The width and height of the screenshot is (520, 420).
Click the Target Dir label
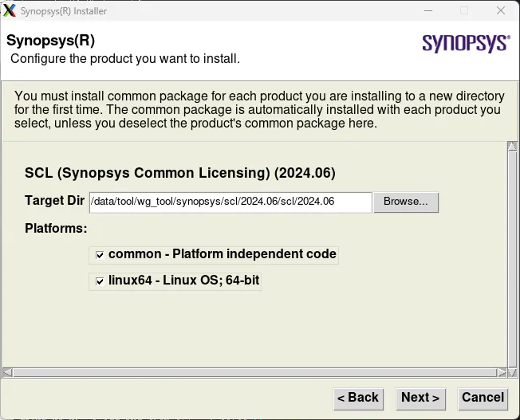[55, 201]
